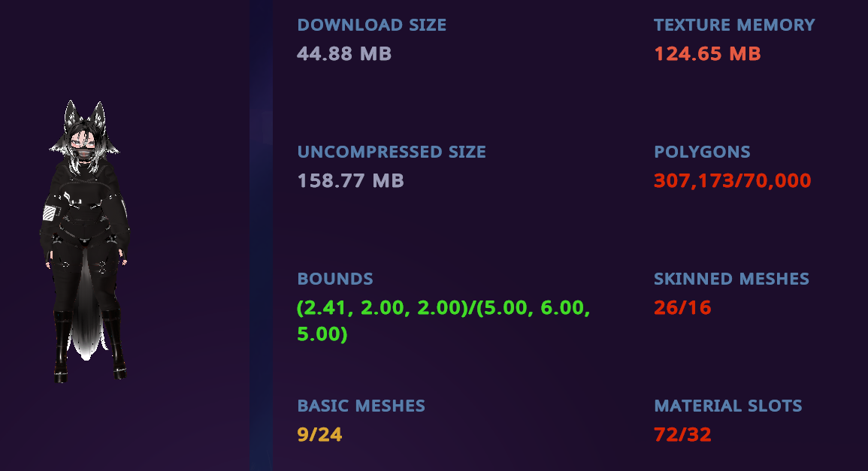
Task: Select the Texture Memory label
Action: [734, 25]
